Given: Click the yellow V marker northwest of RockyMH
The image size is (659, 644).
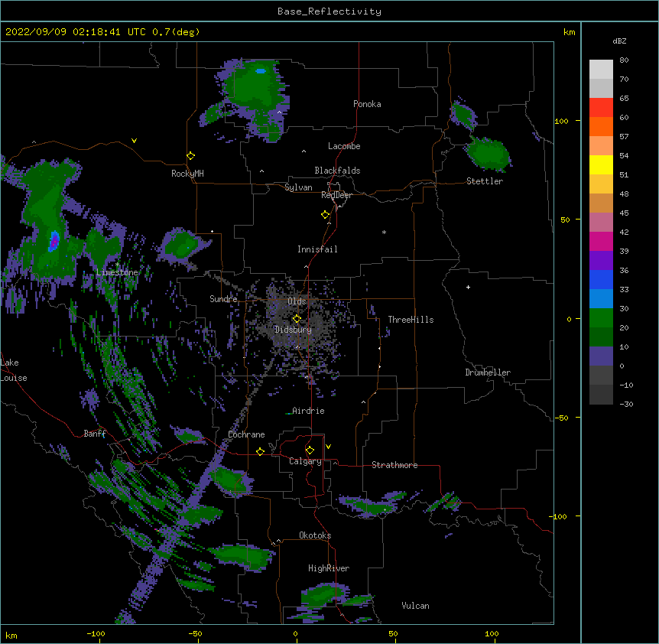Looking at the screenshot, I should pyautogui.click(x=134, y=141).
